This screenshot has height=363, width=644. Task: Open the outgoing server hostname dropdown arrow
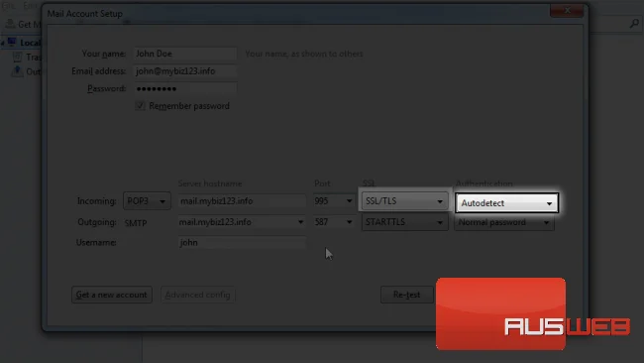300,222
